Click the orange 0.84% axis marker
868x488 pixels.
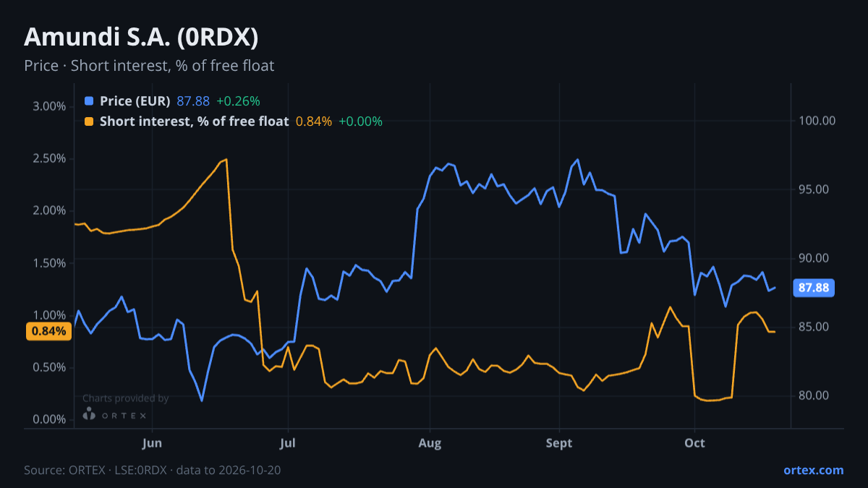[x=50, y=331]
